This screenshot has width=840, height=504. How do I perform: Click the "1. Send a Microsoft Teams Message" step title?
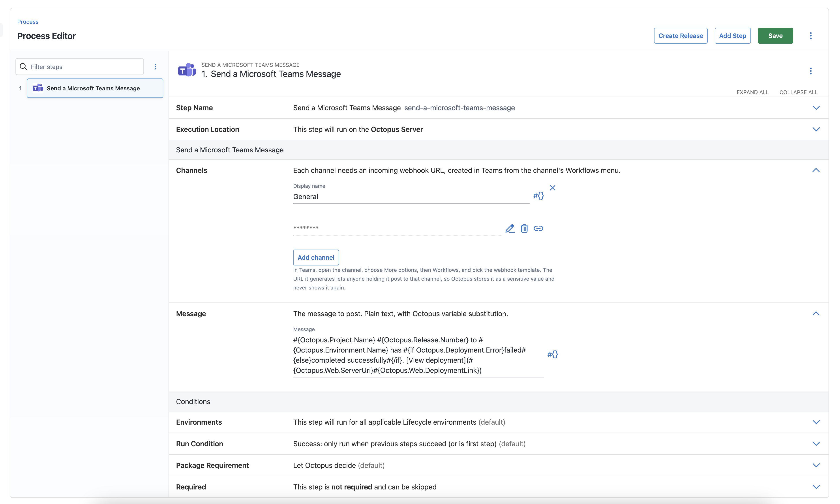pyautogui.click(x=271, y=74)
